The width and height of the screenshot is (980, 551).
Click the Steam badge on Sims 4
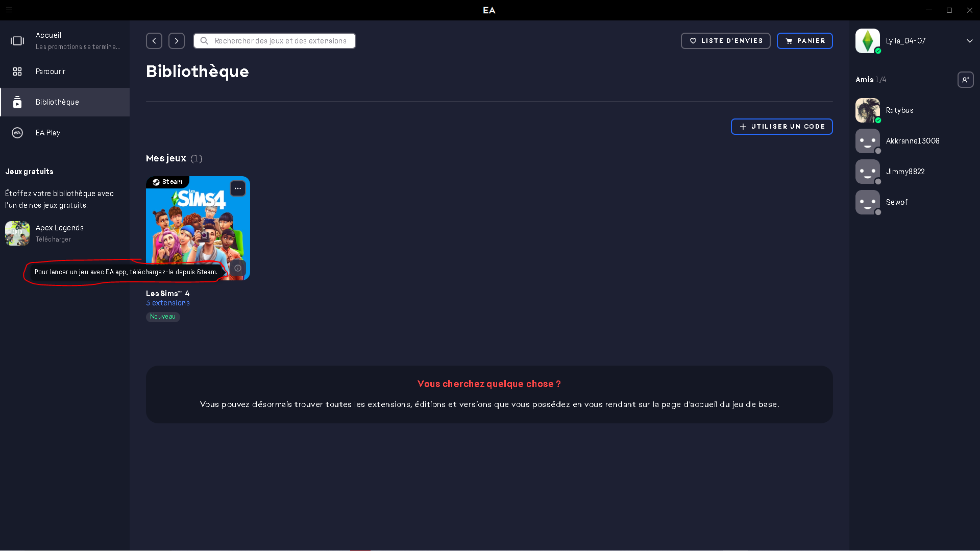coord(168,182)
